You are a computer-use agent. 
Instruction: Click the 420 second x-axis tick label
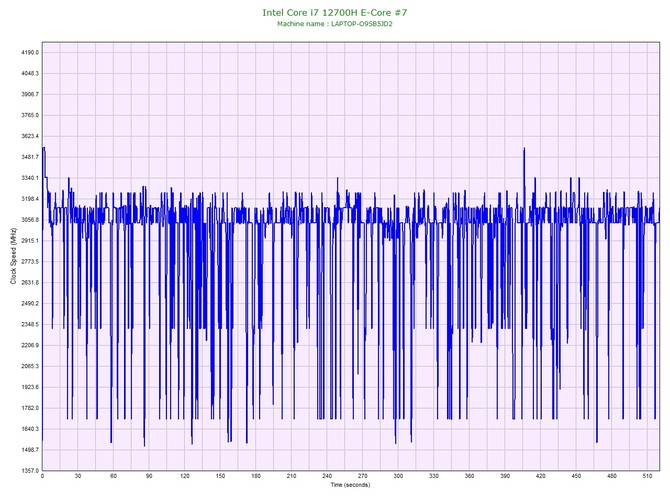tap(541, 476)
